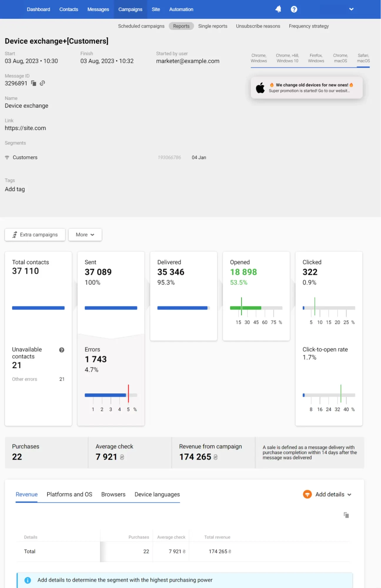Select Chrome, macOS preview tab

point(340,58)
